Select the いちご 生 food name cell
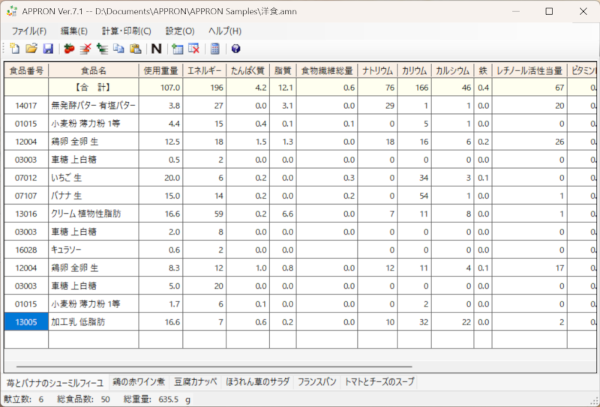 point(92,177)
